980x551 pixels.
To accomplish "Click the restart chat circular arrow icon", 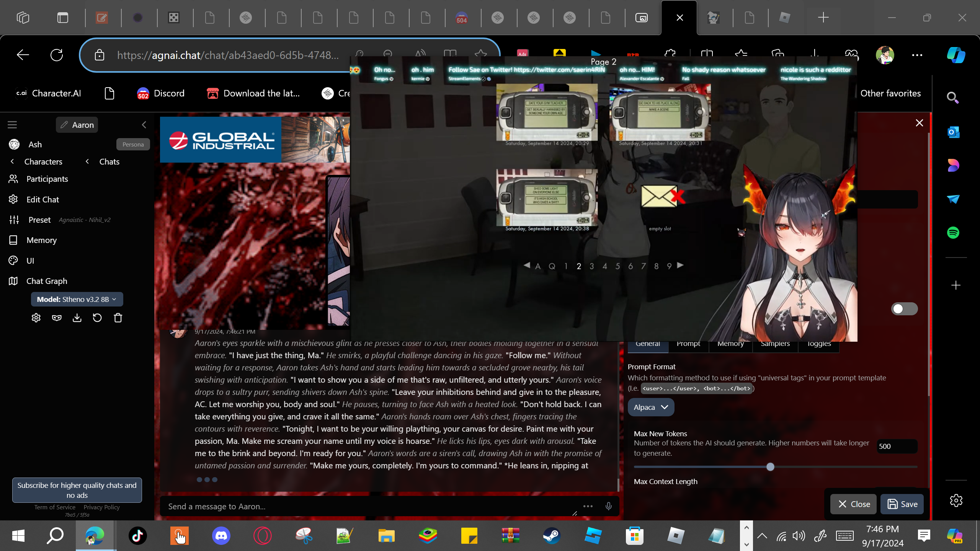I will (97, 318).
